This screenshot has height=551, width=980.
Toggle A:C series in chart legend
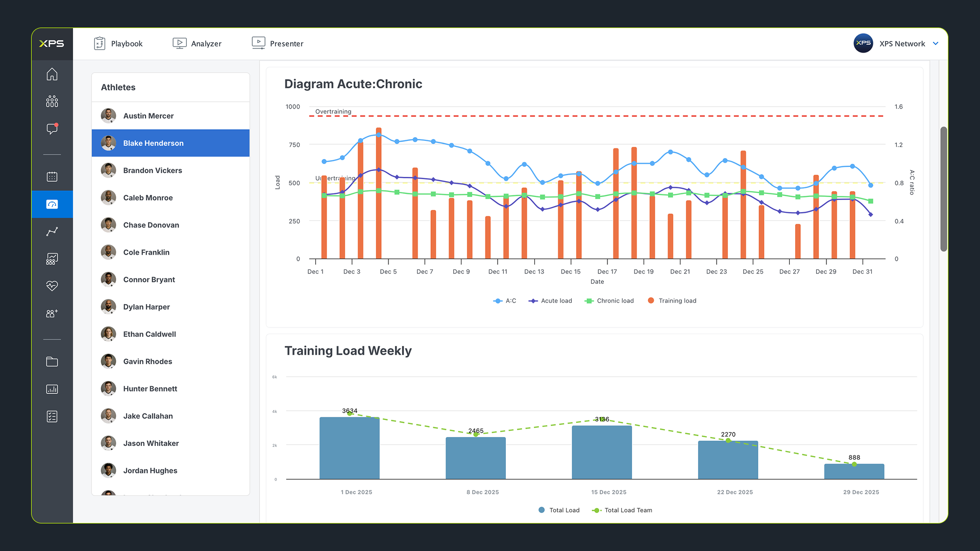505,300
